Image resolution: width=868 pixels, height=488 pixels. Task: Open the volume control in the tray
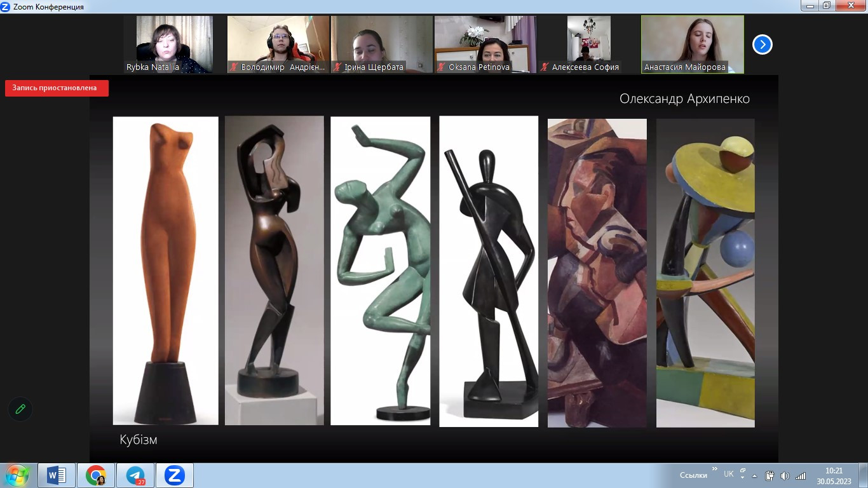pos(785,475)
